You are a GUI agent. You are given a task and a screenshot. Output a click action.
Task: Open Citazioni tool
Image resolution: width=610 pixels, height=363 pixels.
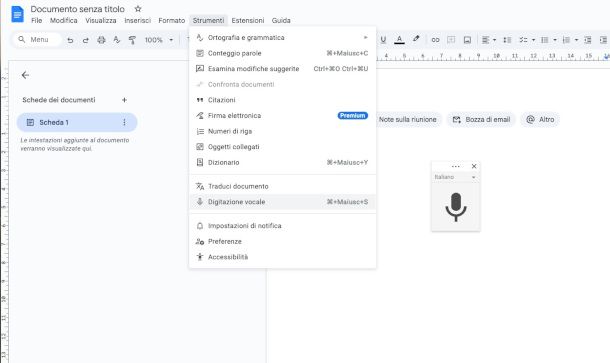tap(282, 100)
